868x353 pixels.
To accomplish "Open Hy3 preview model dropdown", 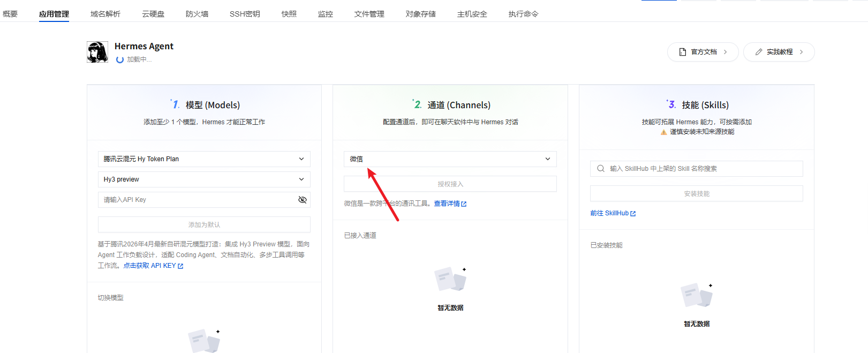I will (204, 179).
